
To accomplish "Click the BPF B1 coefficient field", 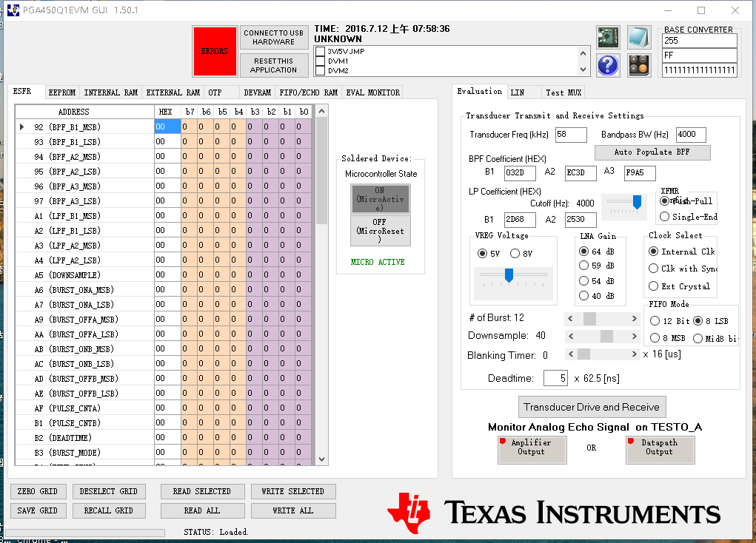I will tap(520, 172).
